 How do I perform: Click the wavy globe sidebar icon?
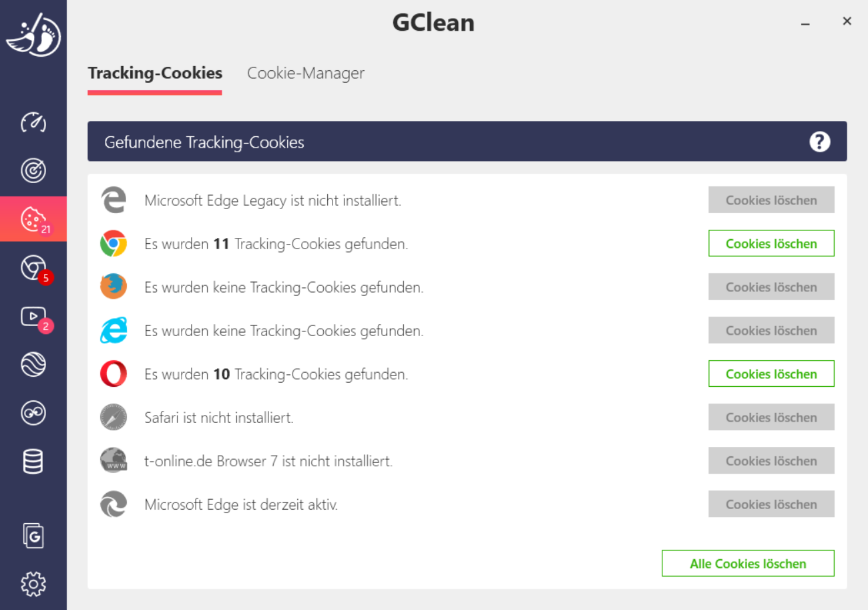tap(33, 365)
